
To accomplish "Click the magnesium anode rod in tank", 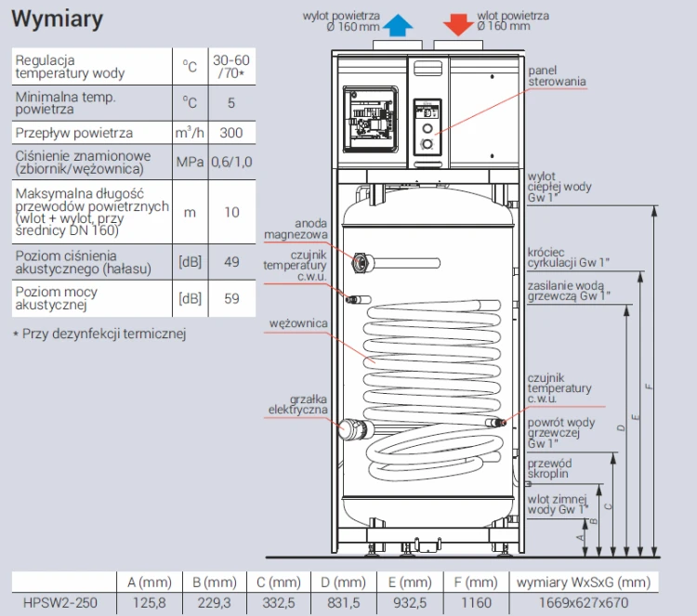I will [397, 263].
